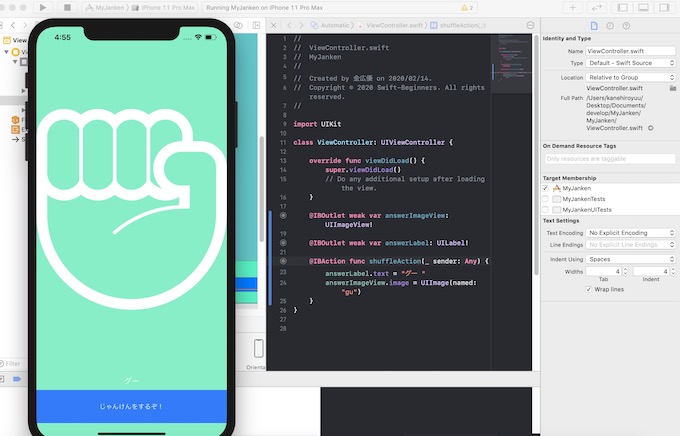Toggle the left navigator panel
The image size is (680, 436).
pos(622,7)
